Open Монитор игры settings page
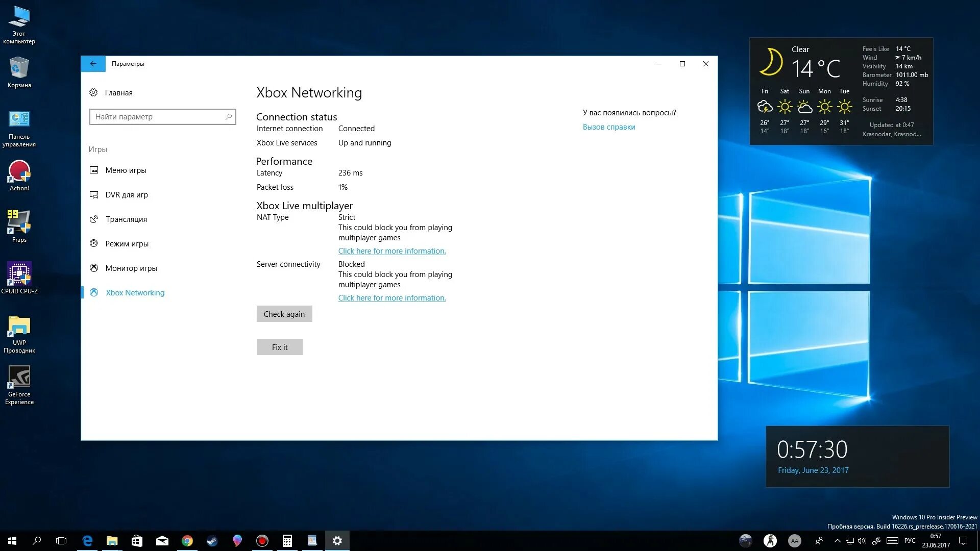The width and height of the screenshot is (980, 551). [x=131, y=268]
